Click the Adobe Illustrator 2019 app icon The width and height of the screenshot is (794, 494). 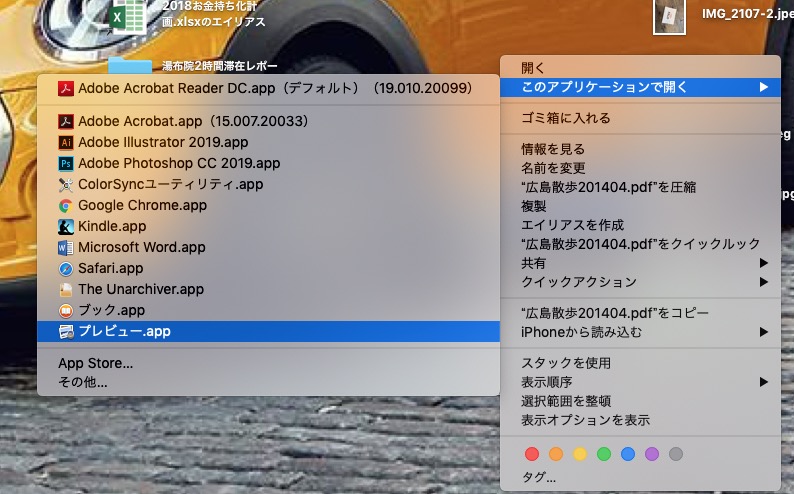pos(66,142)
